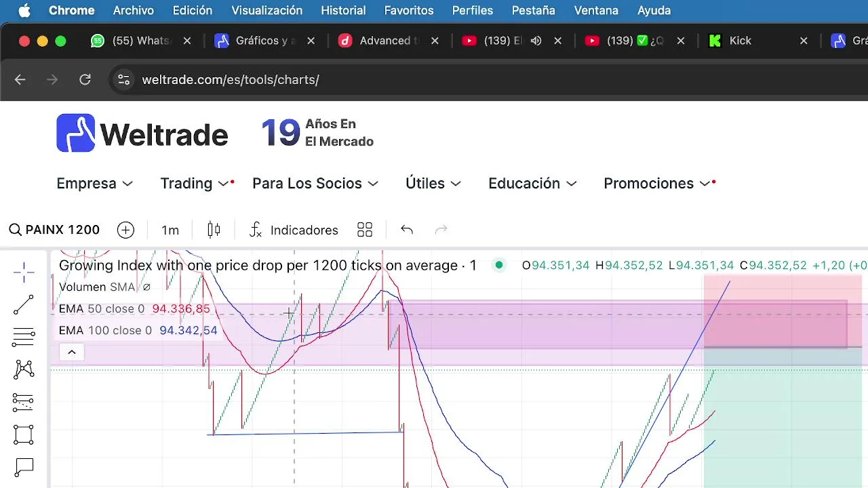Click the open price value O94.351,34
The image size is (868, 488).
555,266
